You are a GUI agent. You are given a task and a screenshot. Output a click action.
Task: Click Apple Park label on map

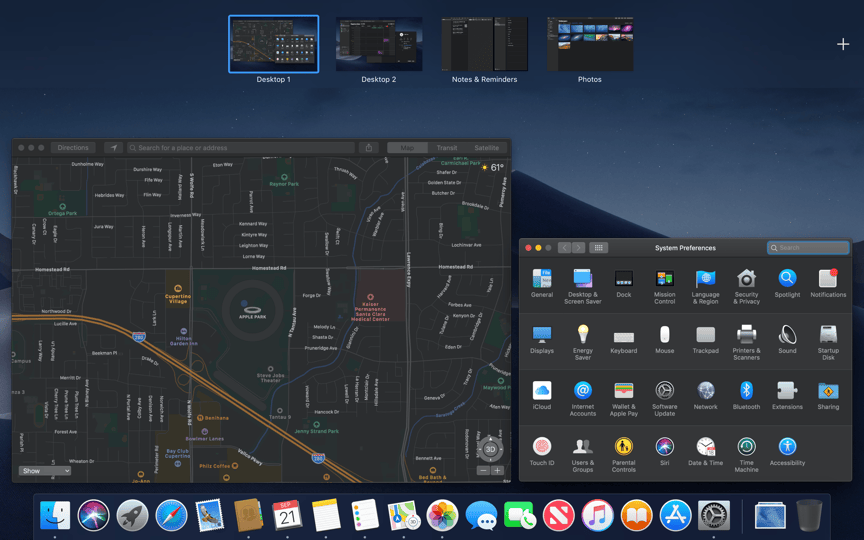click(252, 317)
